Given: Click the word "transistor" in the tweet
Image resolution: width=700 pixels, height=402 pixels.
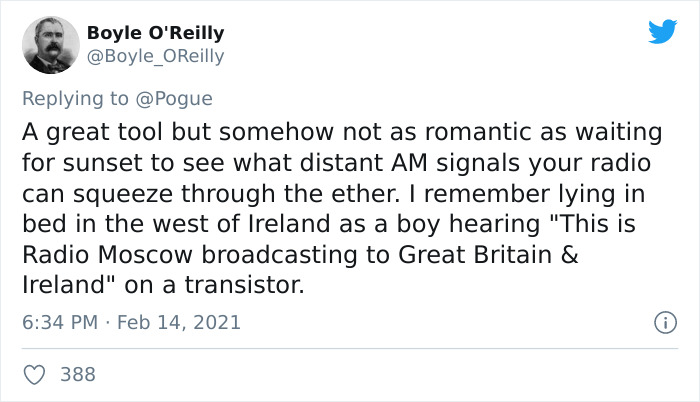Looking at the screenshot, I should click(251, 284).
